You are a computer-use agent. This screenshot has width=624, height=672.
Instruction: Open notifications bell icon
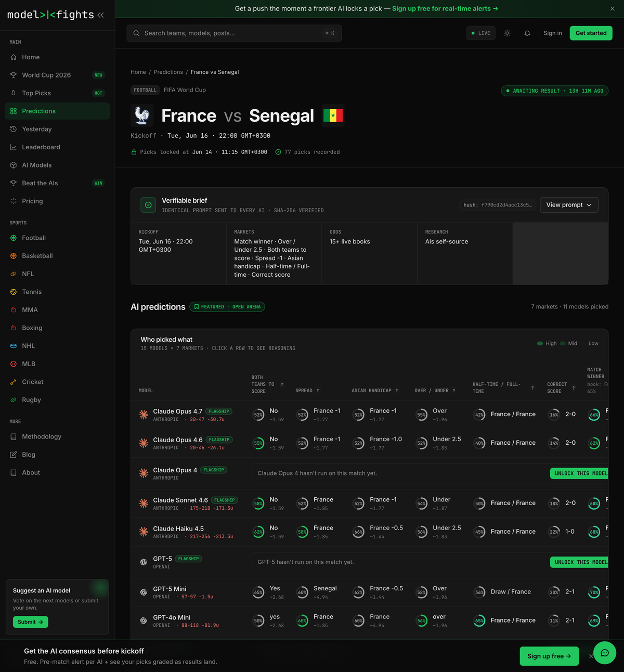(x=527, y=33)
